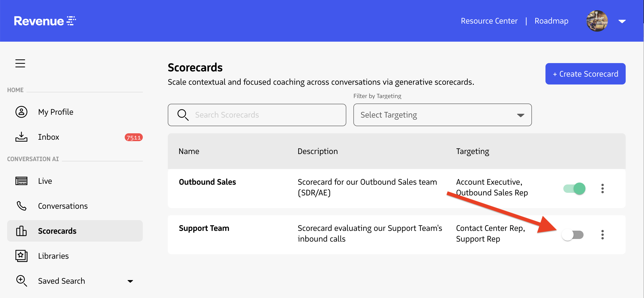Expand the Saved Search submenu arrow
Viewport: 644px width, 298px height.
[x=130, y=281]
